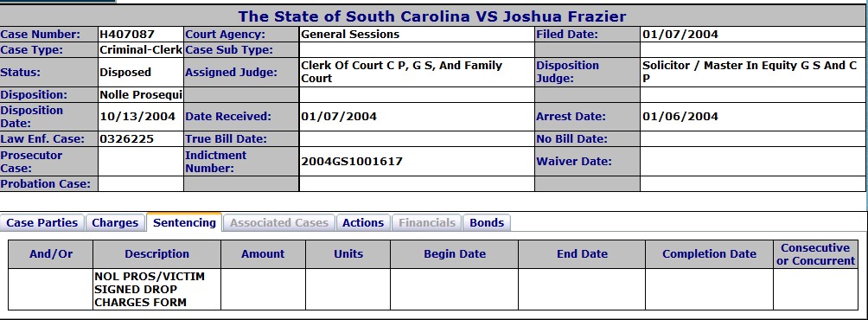Select the NOL PROS sentencing description cell
The width and height of the screenshot is (868, 320).
[156, 289]
